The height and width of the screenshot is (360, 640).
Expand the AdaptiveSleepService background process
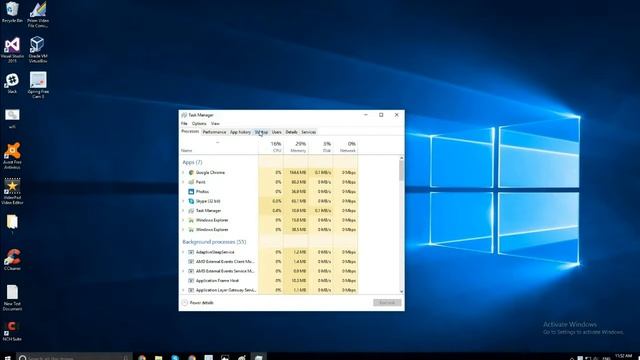[183, 252]
